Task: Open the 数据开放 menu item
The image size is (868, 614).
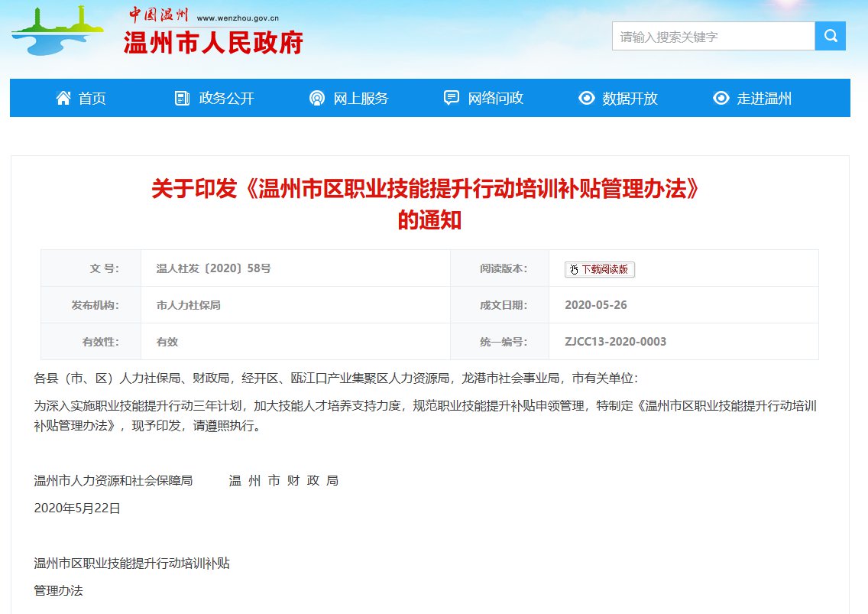Action: (x=630, y=98)
